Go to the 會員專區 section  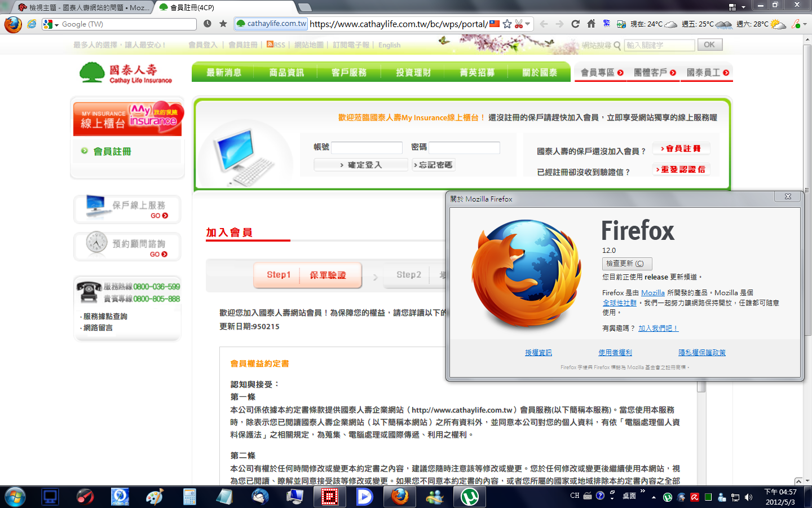tap(601, 73)
